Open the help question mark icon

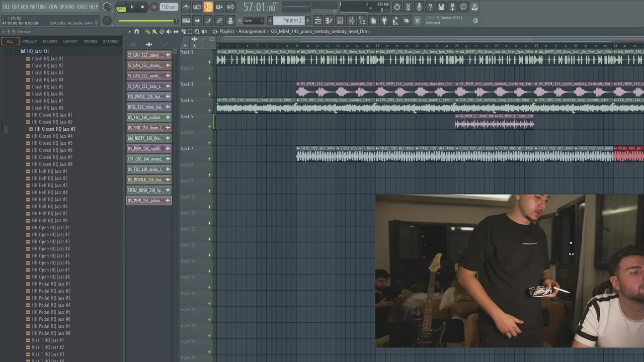(430, 7)
